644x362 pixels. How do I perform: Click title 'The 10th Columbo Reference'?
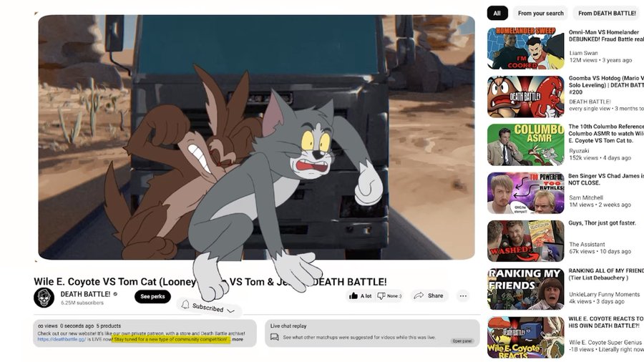606,133
